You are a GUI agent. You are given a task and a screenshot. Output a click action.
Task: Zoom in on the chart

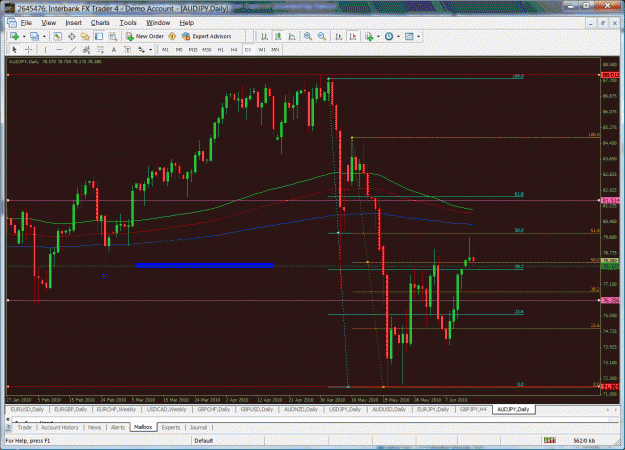click(308, 36)
